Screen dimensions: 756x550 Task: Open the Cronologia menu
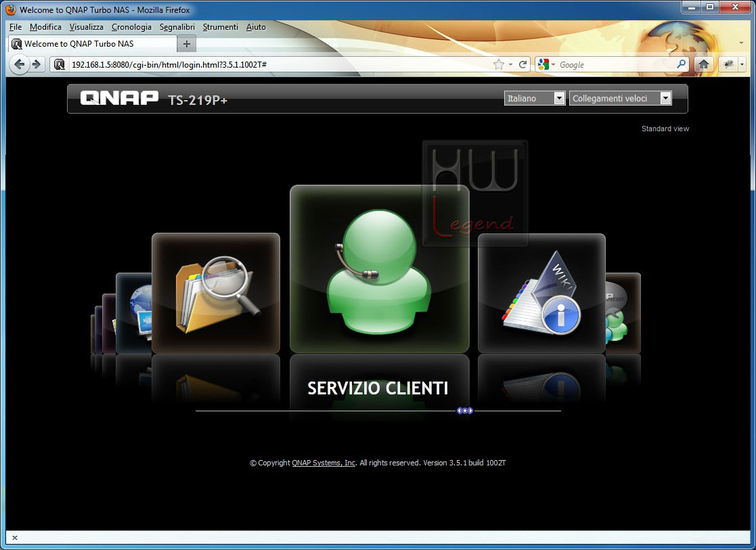tap(131, 27)
